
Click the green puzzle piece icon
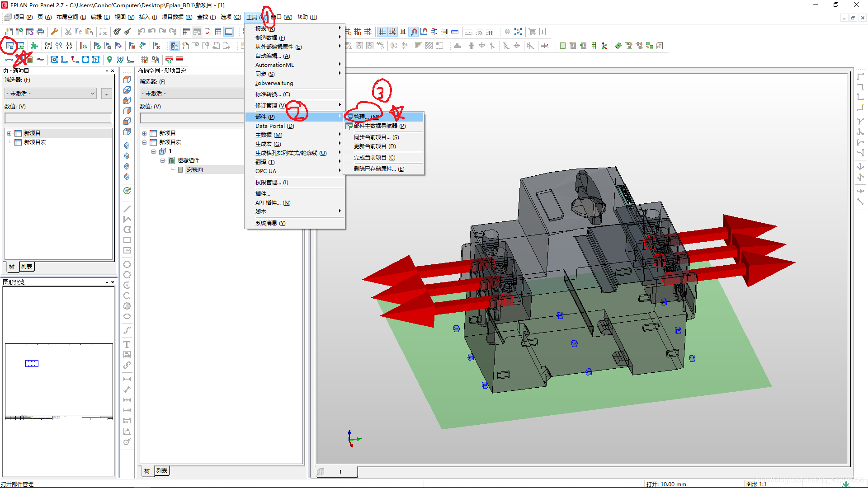34,46
